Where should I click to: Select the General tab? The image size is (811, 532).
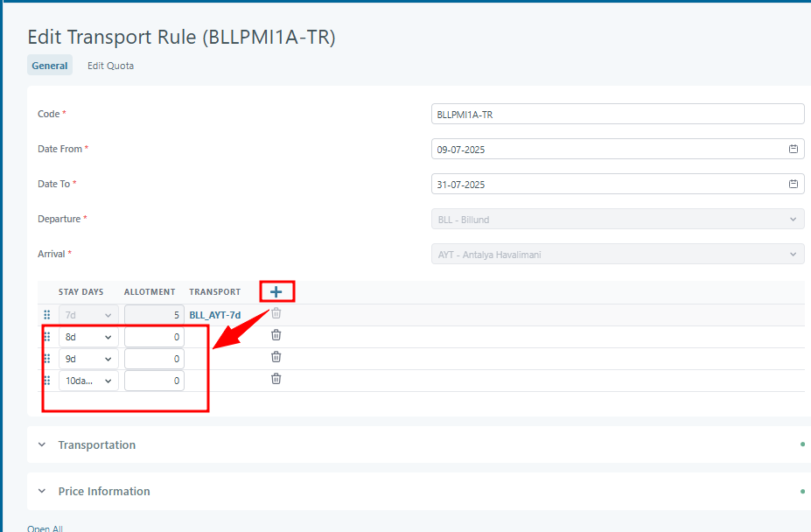(x=50, y=66)
